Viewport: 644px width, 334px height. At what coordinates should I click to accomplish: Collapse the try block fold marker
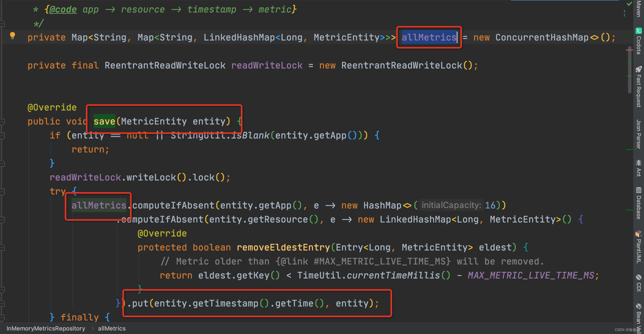click(x=2, y=192)
